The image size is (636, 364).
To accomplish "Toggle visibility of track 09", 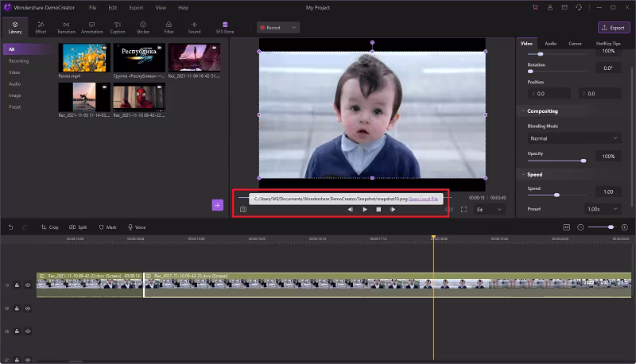I will pos(28,308).
